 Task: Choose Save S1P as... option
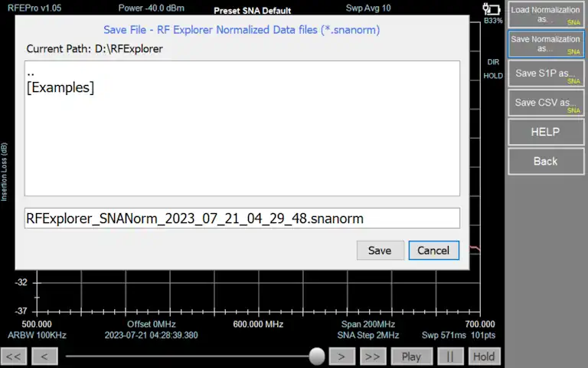click(x=545, y=74)
